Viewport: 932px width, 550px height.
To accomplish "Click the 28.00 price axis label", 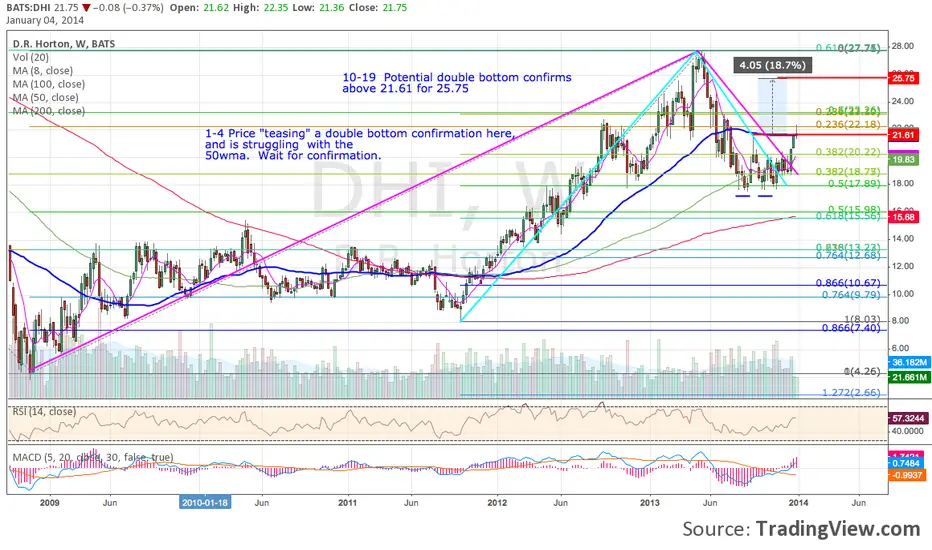I will click(902, 46).
